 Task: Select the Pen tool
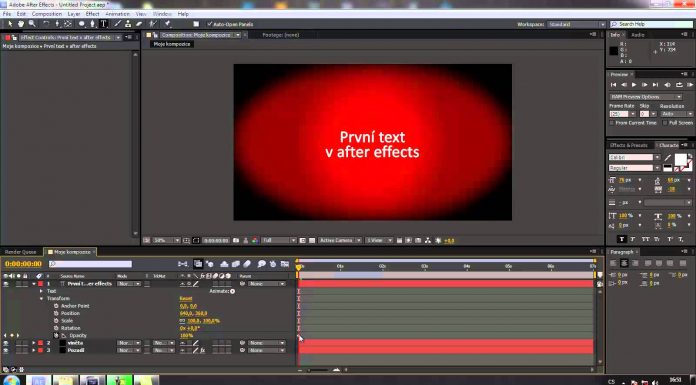(x=92, y=24)
